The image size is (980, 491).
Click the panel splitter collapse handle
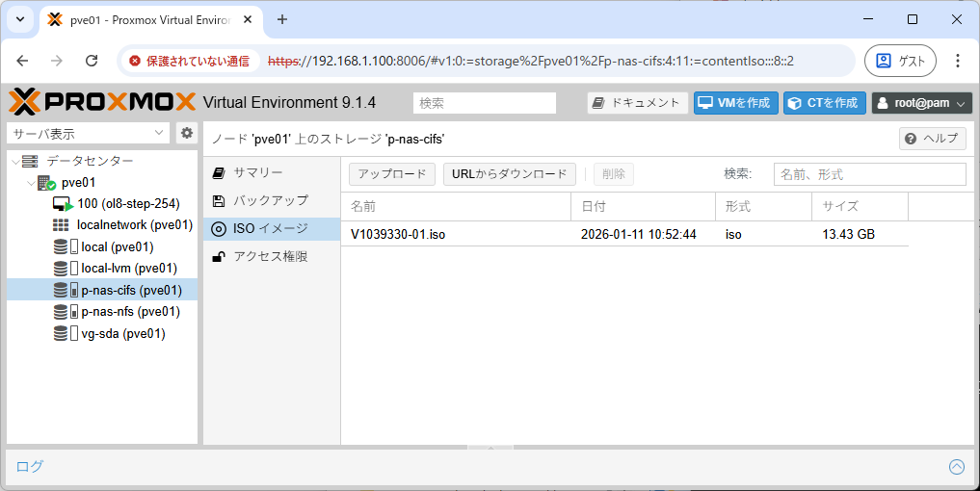pyautogui.click(x=490, y=448)
